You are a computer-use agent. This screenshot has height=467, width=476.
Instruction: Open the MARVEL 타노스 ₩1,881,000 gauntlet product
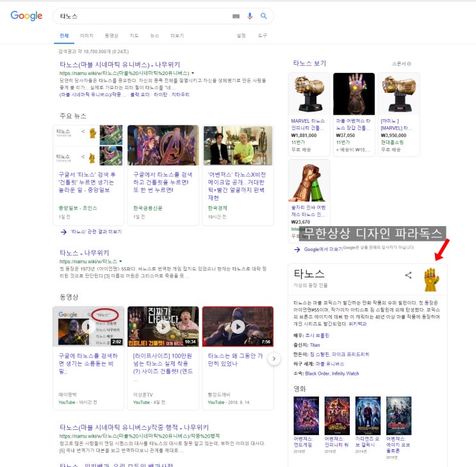point(309,115)
